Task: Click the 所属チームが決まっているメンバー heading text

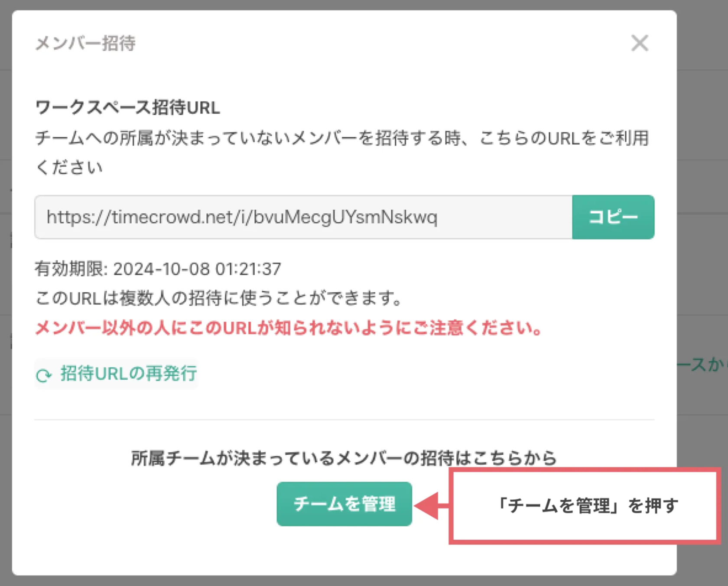Action: 344,458
